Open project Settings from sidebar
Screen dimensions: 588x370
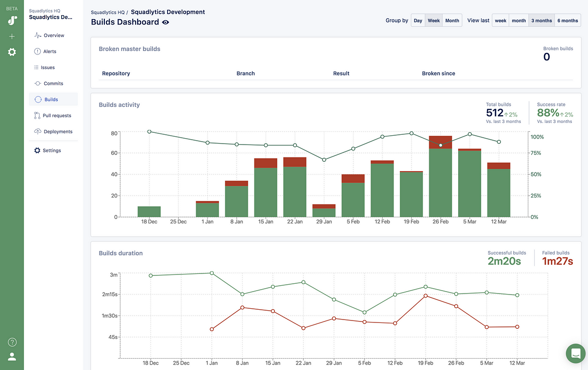click(x=52, y=150)
